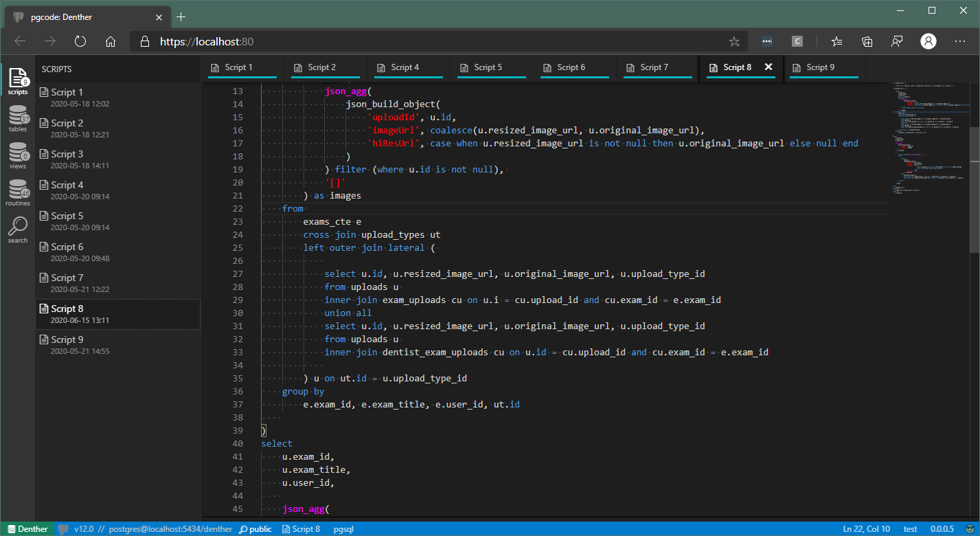The height and width of the screenshot is (536, 980).
Task: Click the Ln 22, Col 10 indicator
Action: [867, 529]
